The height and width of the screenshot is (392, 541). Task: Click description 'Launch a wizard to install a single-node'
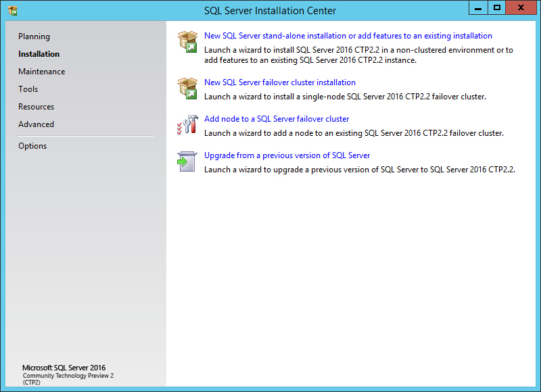[345, 97]
